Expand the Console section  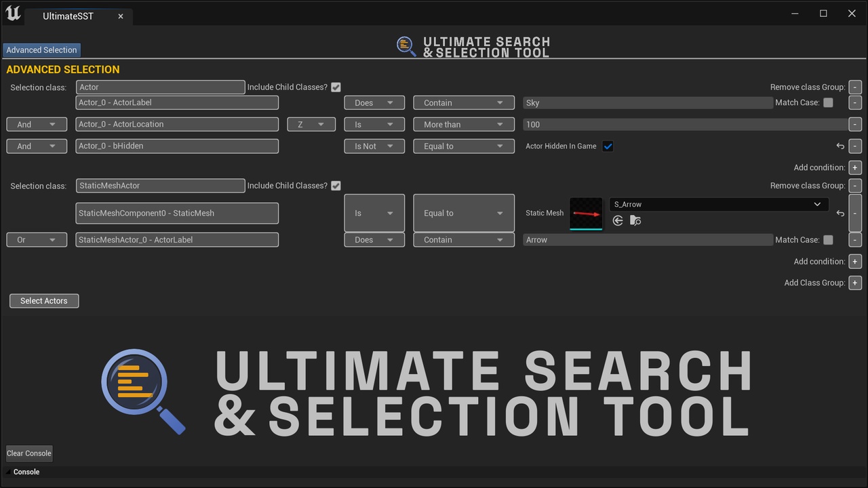pyautogui.click(x=9, y=472)
